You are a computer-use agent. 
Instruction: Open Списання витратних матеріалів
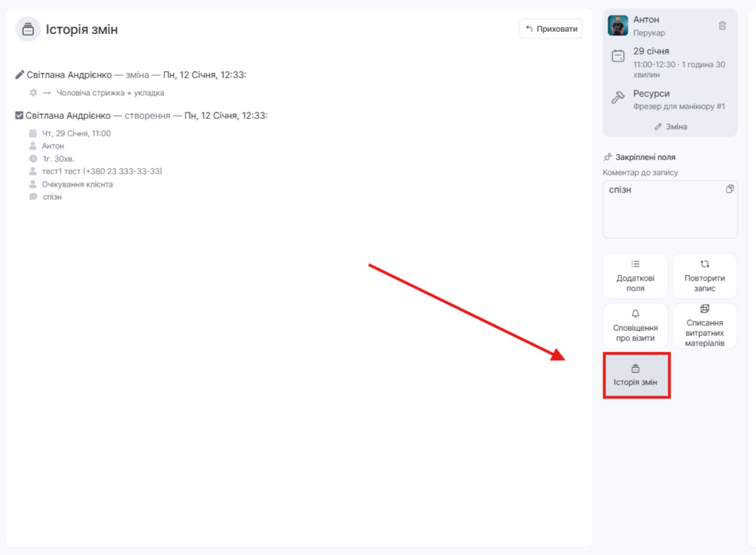[x=704, y=325]
